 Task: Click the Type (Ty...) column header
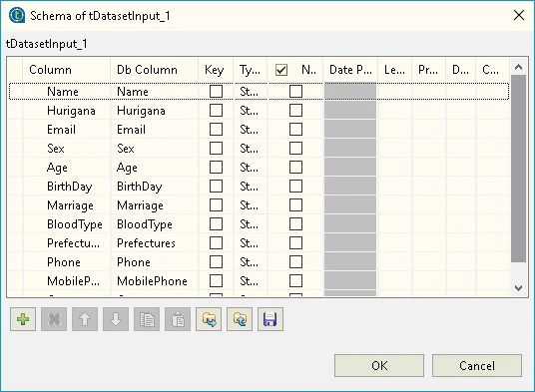click(251, 70)
